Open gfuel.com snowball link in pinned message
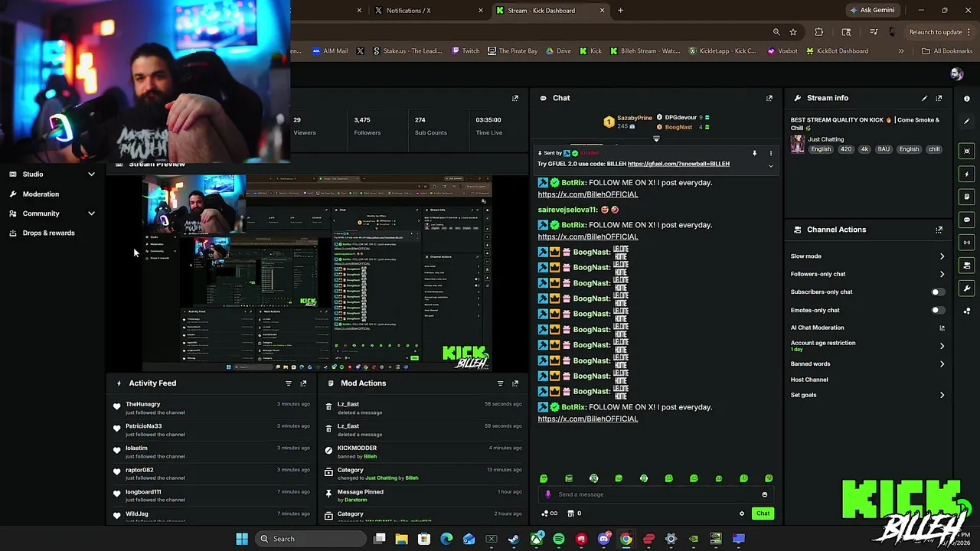This screenshot has width=980, height=551. pyautogui.click(x=678, y=164)
